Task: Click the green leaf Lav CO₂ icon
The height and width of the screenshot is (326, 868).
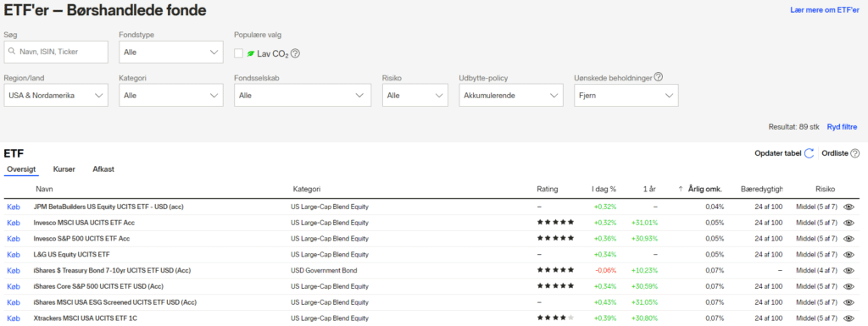Action: tap(251, 53)
